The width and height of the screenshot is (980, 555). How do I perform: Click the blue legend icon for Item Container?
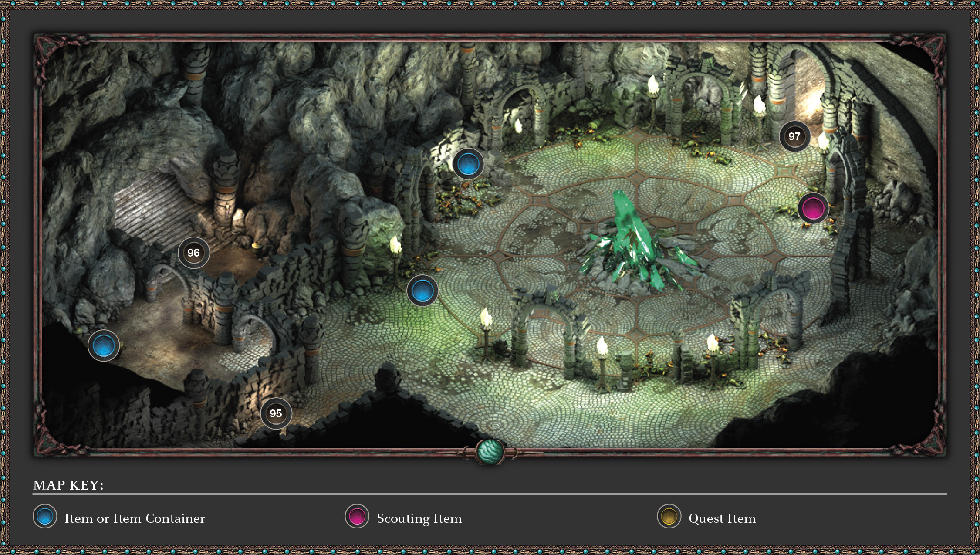coord(45,516)
